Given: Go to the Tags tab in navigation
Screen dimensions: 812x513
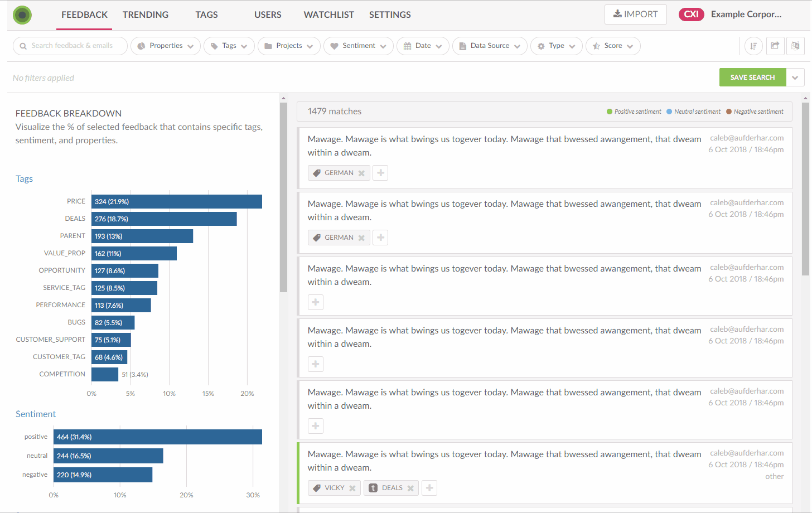Looking at the screenshot, I should point(206,15).
